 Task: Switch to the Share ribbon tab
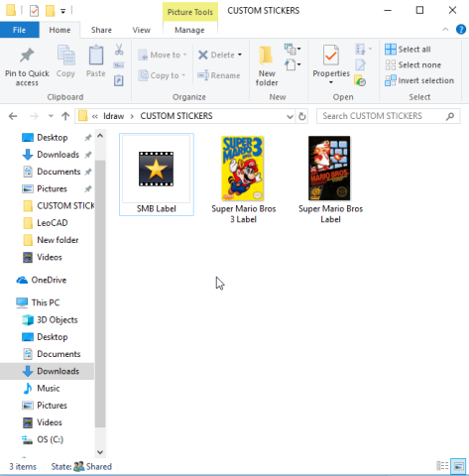[101, 30]
